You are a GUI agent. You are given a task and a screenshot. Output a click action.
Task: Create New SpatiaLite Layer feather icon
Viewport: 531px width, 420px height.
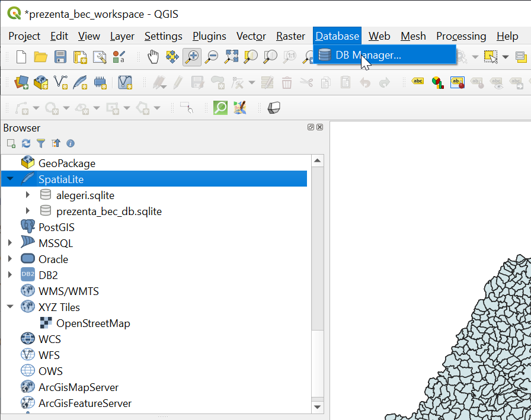point(80,82)
